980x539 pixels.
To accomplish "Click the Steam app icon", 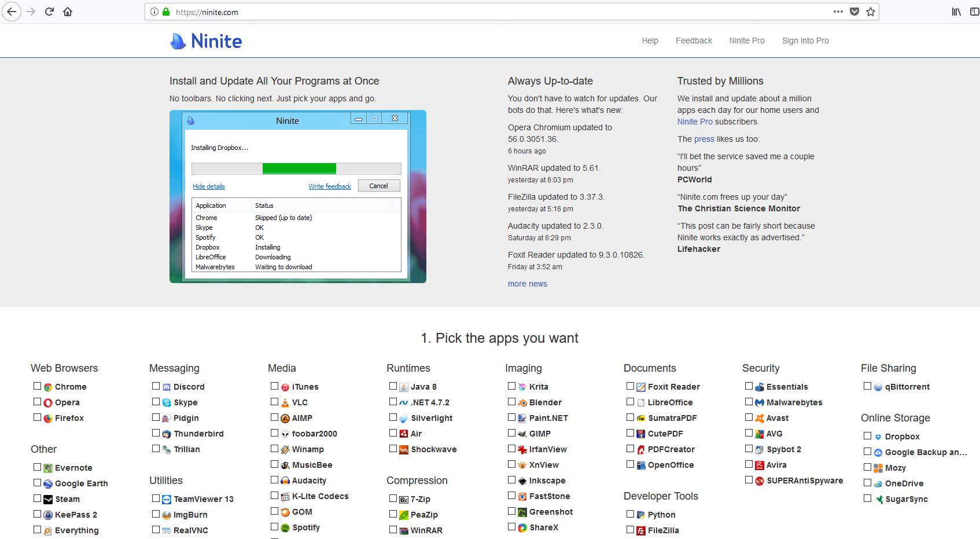I will [x=48, y=499].
